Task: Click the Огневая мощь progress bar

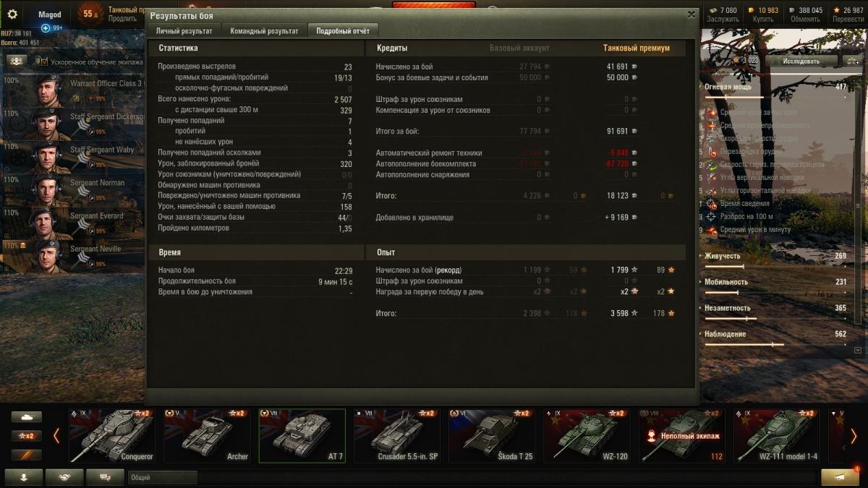Action: 774,97
